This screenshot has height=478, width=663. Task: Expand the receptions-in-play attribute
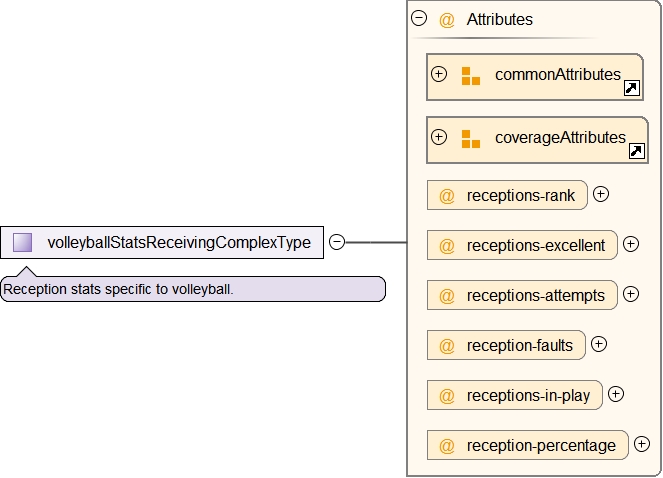click(616, 394)
